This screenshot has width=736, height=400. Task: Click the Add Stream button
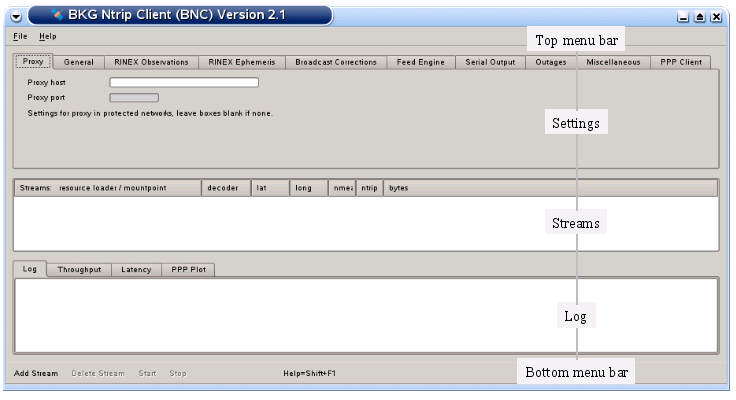36,374
